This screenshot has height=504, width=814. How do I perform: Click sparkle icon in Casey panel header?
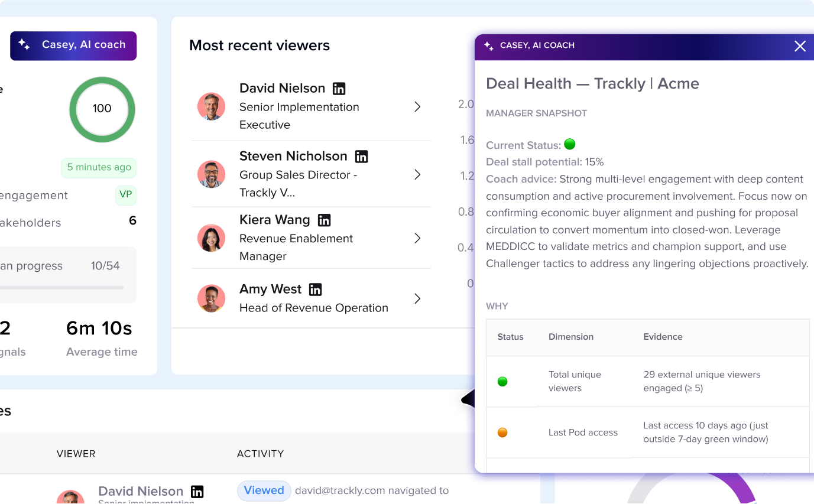[489, 46]
